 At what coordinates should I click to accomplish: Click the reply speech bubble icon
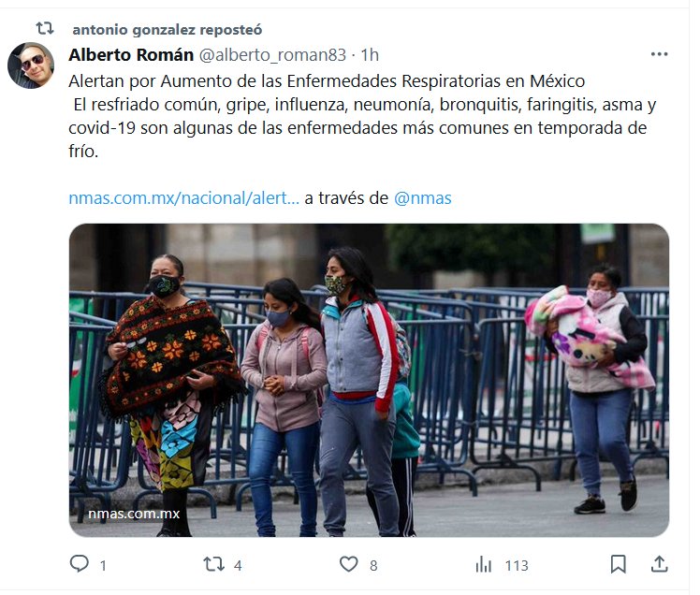[x=80, y=564]
